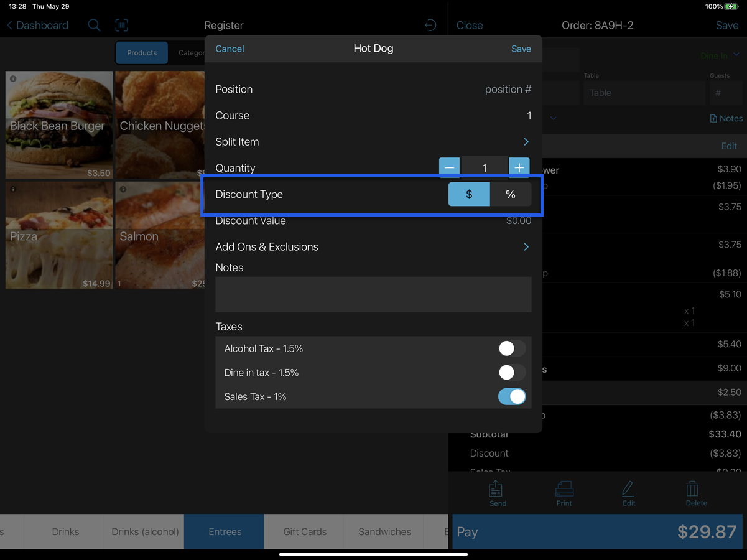Disable Sales Tax - 1% switch
The width and height of the screenshot is (747, 560).
(x=512, y=396)
